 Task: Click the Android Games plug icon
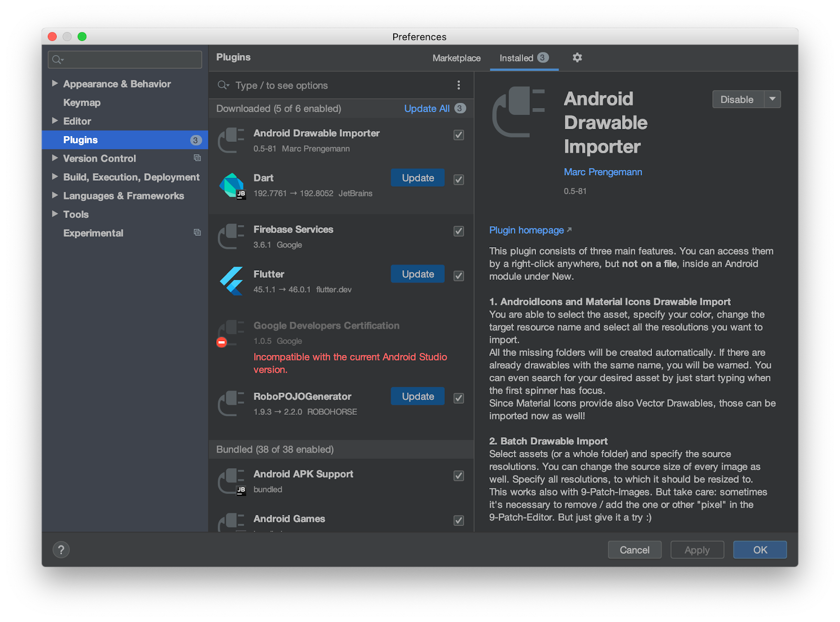pyautogui.click(x=232, y=523)
